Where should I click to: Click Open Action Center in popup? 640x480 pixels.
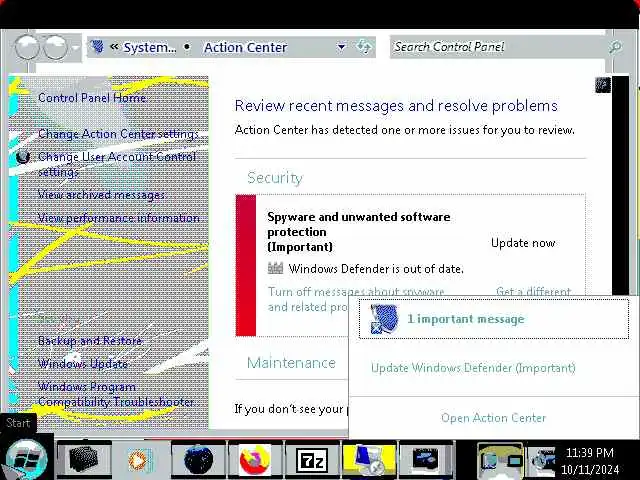coord(493,418)
